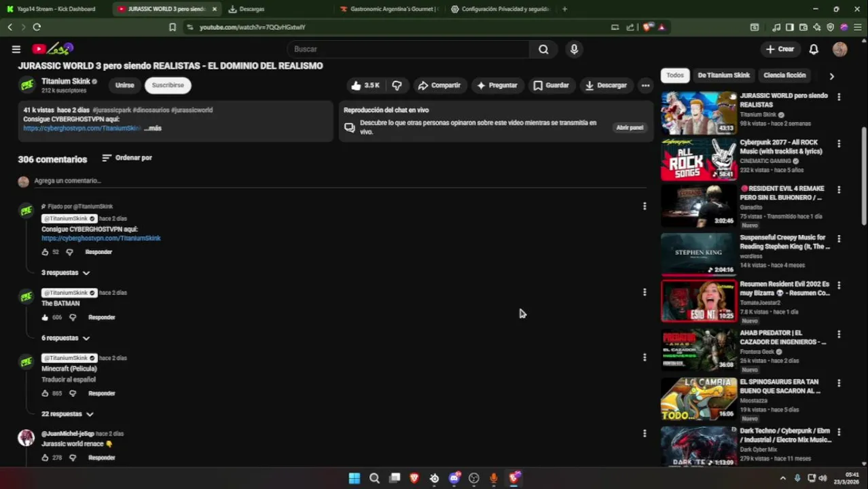Viewport: 868px width, 489px height.
Task: Open Resumen Resident Evil 2002 thumbnail
Action: pyautogui.click(x=699, y=301)
